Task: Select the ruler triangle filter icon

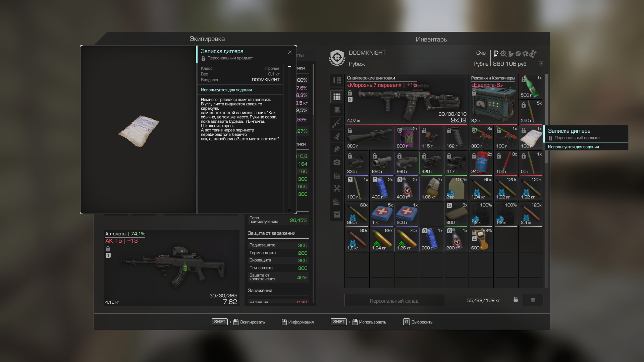Action: coord(337,201)
